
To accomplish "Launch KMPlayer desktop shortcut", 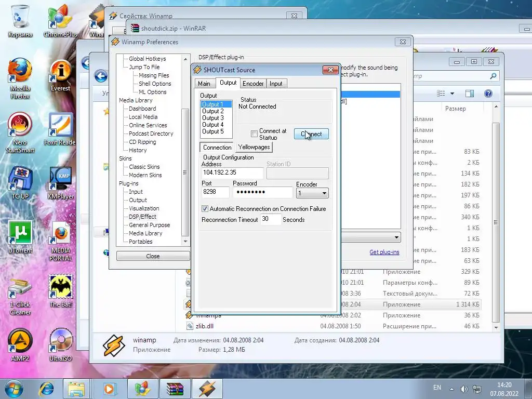I will [60, 183].
